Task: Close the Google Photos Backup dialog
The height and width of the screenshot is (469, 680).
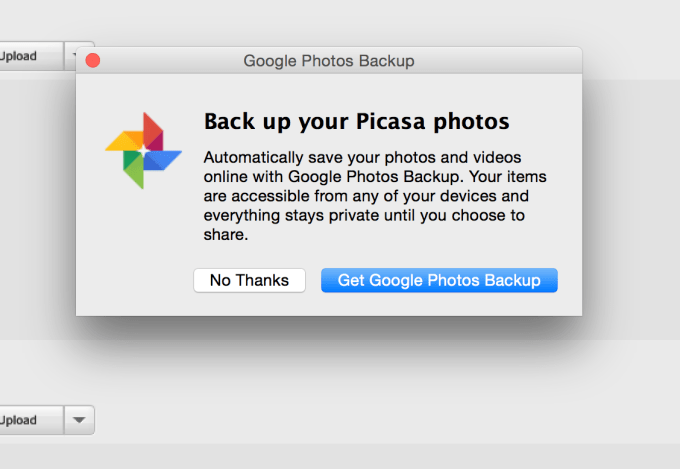Action: pos(93,61)
